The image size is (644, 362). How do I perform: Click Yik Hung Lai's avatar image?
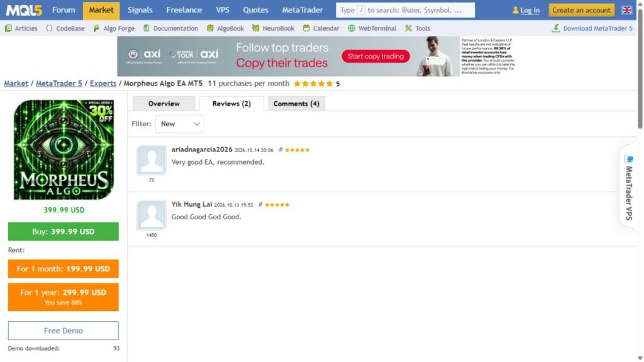coord(152,215)
